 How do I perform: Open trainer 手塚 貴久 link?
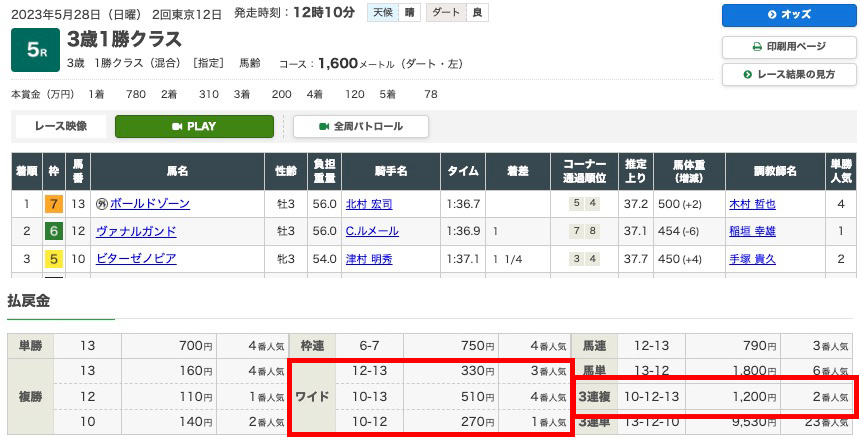coord(752,259)
